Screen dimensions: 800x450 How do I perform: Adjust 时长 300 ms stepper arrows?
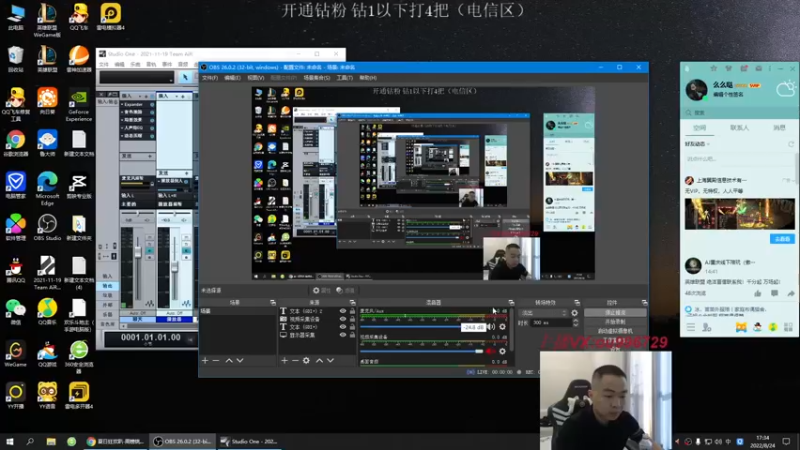click(x=576, y=323)
